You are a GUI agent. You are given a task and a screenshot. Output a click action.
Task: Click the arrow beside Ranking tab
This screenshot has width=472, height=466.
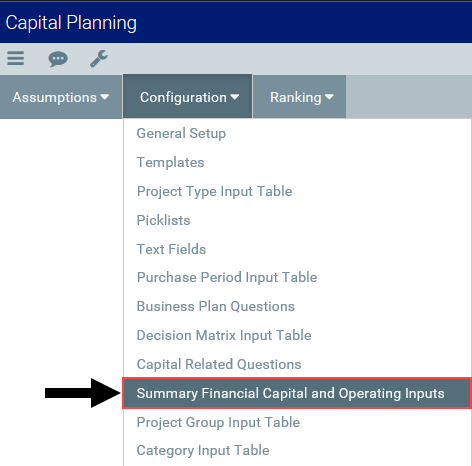[x=329, y=97]
